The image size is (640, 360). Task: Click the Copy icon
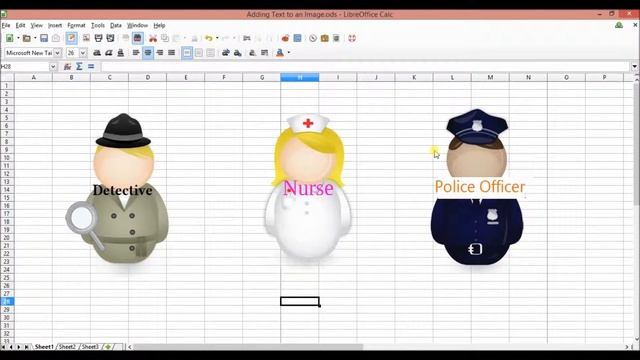pos(165,38)
